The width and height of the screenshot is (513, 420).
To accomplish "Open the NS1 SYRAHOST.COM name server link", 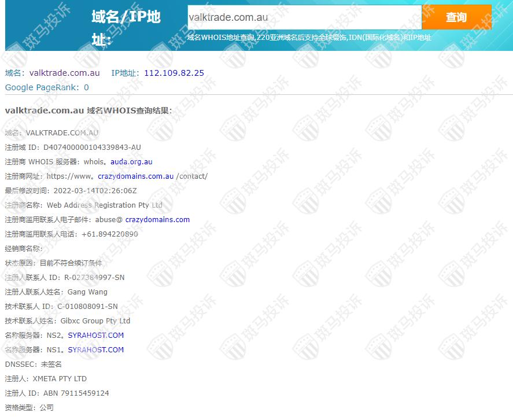I will [95, 350].
